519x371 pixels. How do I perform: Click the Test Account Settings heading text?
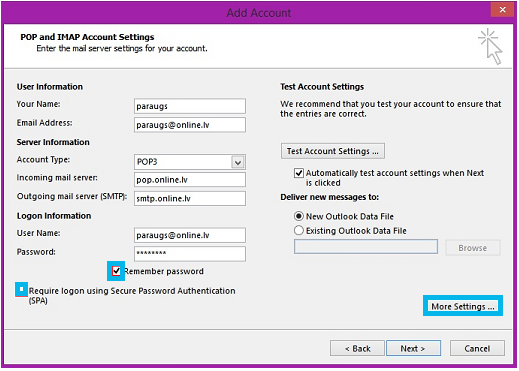[x=322, y=87]
